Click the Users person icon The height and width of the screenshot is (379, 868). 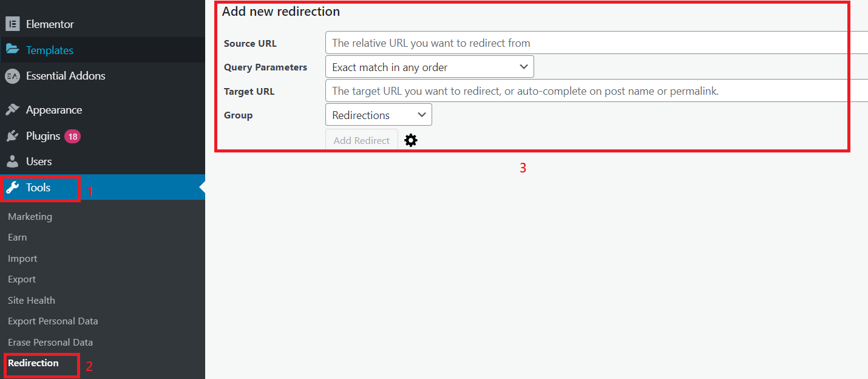point(12,162)
